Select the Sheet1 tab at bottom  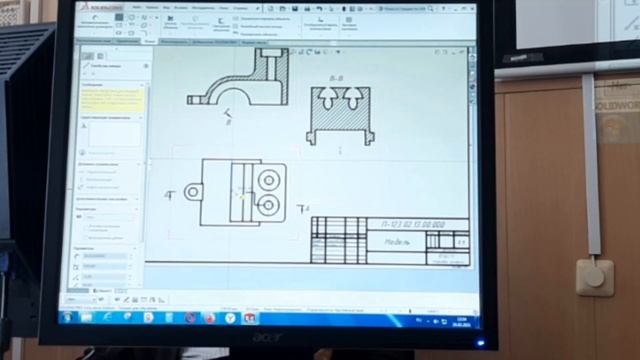click(x=101, y=291)
